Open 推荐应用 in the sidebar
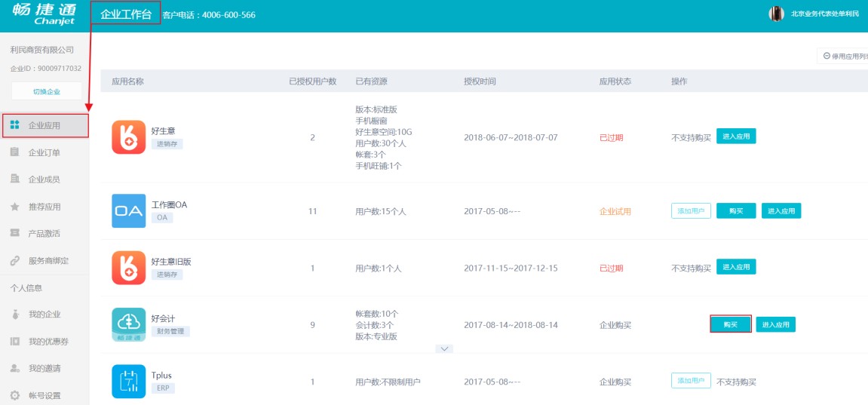868x405 pixels. click(44, 207)
